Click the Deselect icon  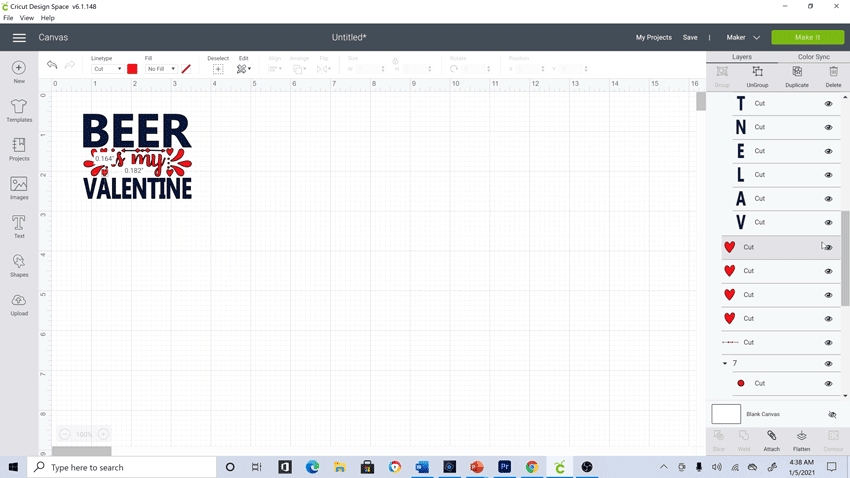[218, 69]
